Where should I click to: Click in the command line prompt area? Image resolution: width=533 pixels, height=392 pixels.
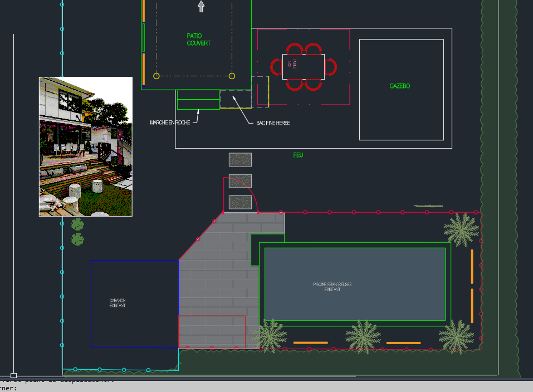(223, 386)
